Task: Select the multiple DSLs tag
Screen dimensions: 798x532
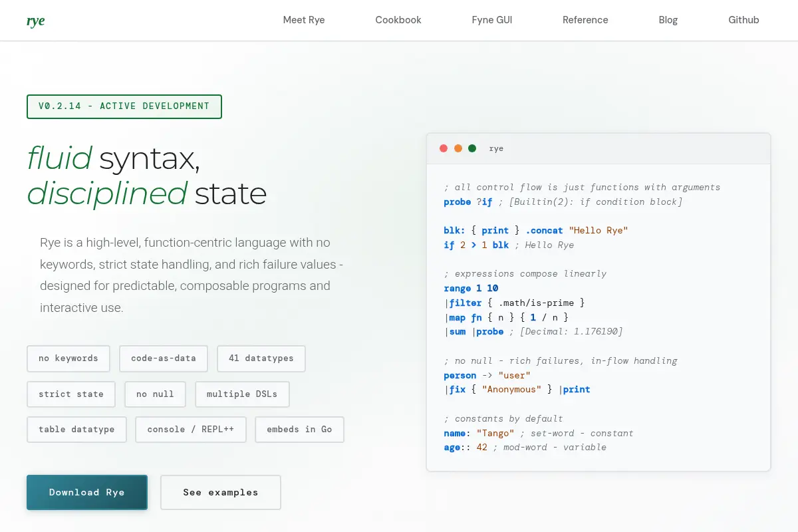Action: coord(242,394)
